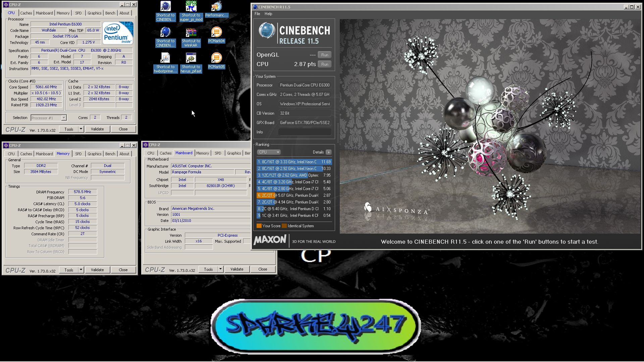
Task: Click the MAXON logo
Action: (x=270, y=240)
